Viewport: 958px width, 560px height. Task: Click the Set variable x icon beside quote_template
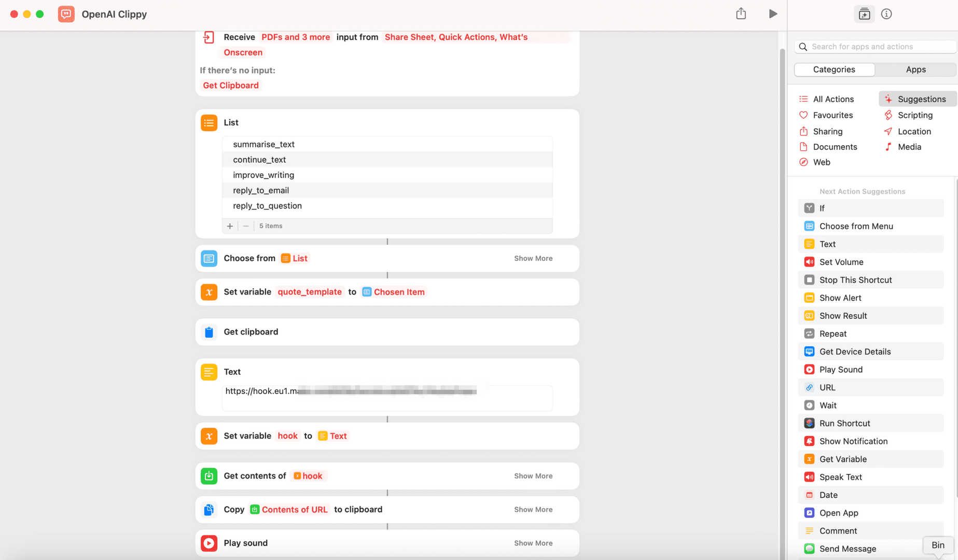209,292
